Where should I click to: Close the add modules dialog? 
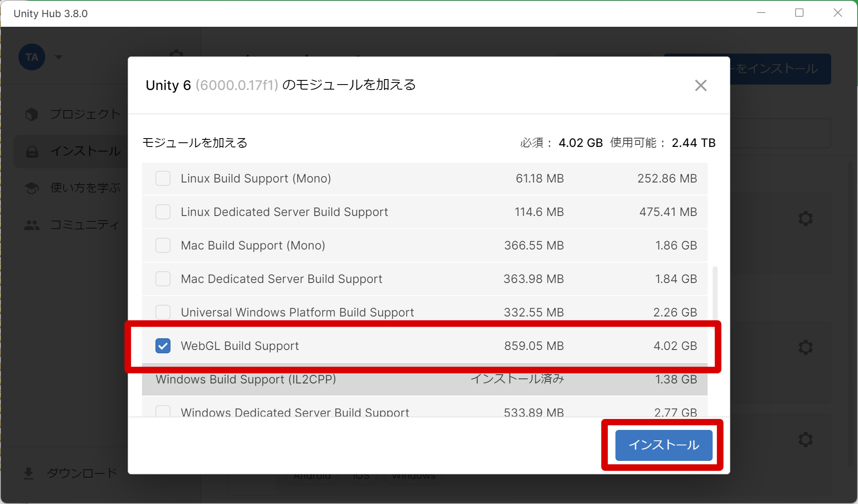pos(700,85)
